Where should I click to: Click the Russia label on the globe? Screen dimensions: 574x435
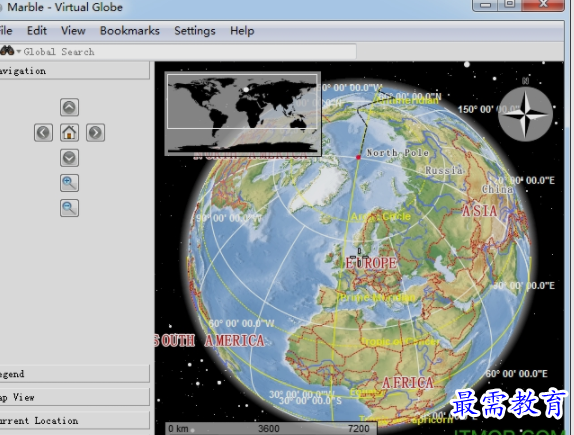[x=444, y=170]
